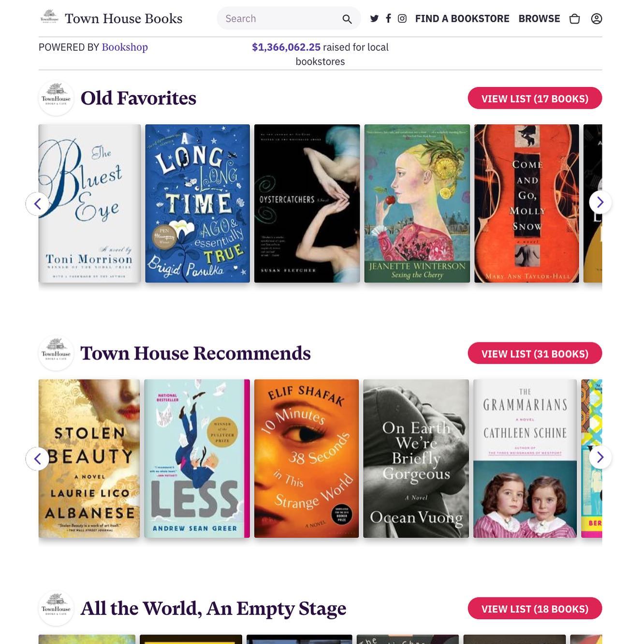
Task: Click the search magnifier icon
Action: (x=347, y=19)
